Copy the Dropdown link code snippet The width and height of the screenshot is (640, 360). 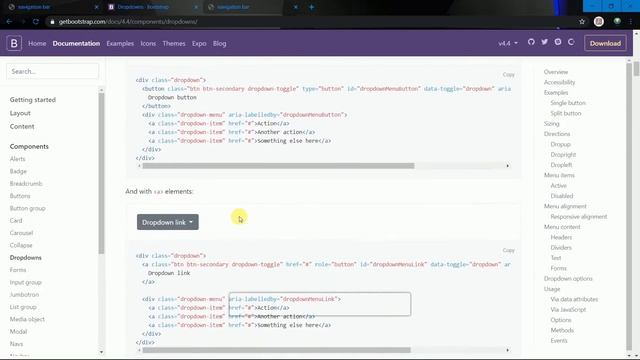point(509,250)
